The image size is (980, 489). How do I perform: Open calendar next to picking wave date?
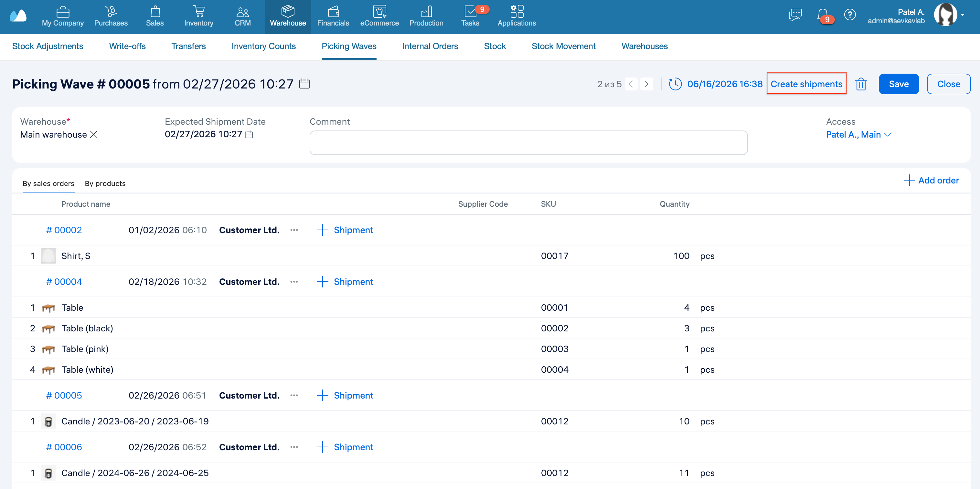[304, 83]
